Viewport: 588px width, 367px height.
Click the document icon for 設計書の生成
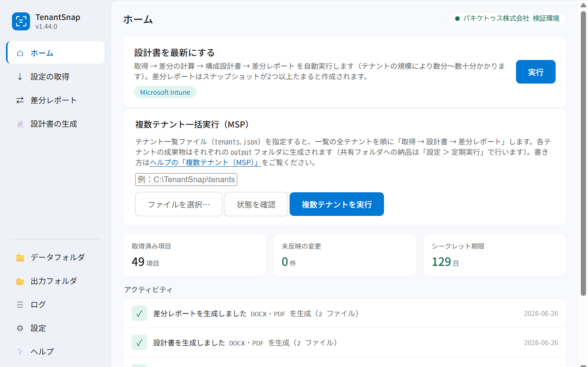20,124
